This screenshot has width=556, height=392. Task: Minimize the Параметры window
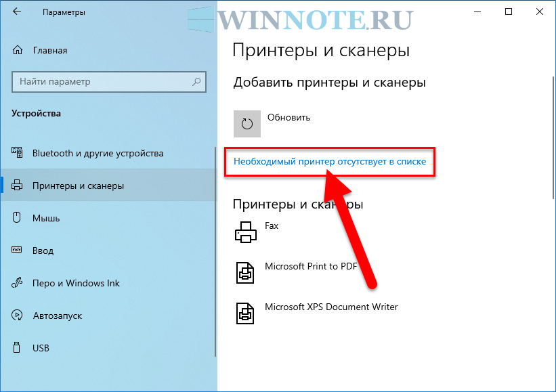(x=477, y=12)
